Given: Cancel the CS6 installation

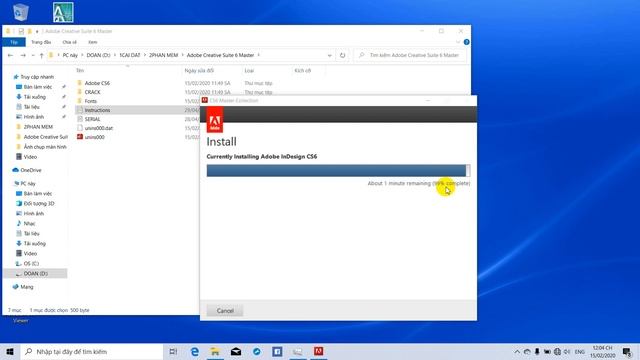Looking at the screenshot, I should point(225,311).
